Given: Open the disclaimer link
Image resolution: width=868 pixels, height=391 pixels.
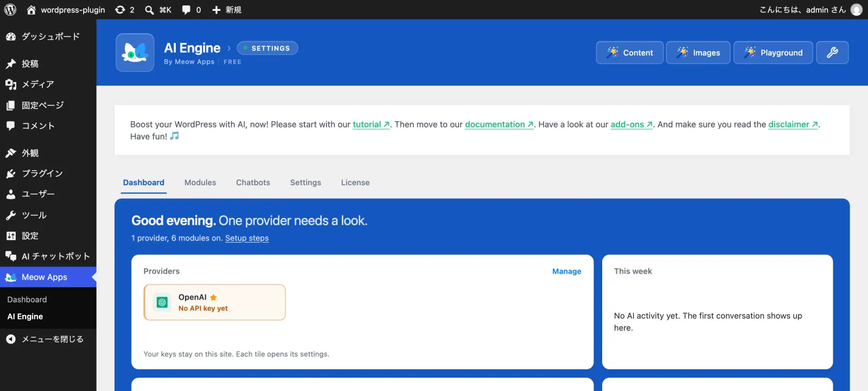Looking at the screenshot, I should (793, 124).
